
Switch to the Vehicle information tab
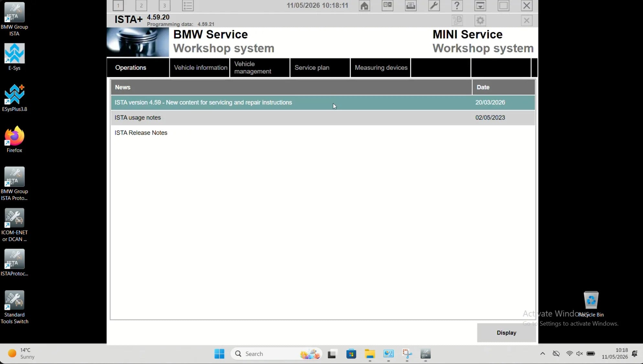click(200, 68)
